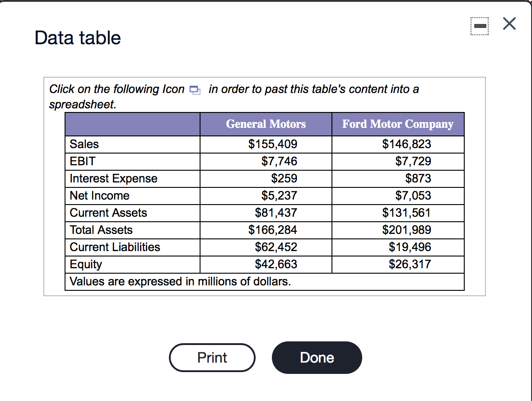
Task: Select the Ford Motor Company column header
Action: pos(398,124)
